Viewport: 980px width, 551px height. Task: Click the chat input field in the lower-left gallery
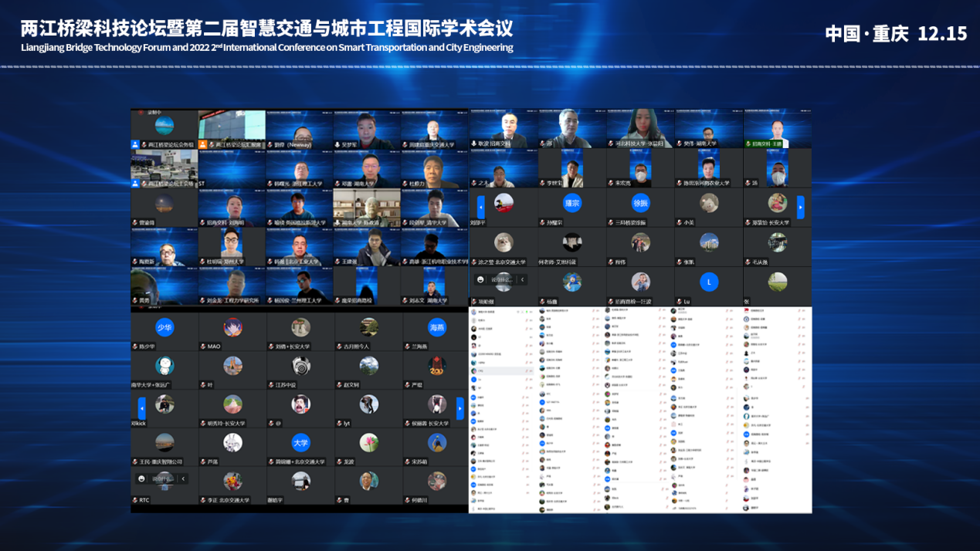tap(162, 478)
